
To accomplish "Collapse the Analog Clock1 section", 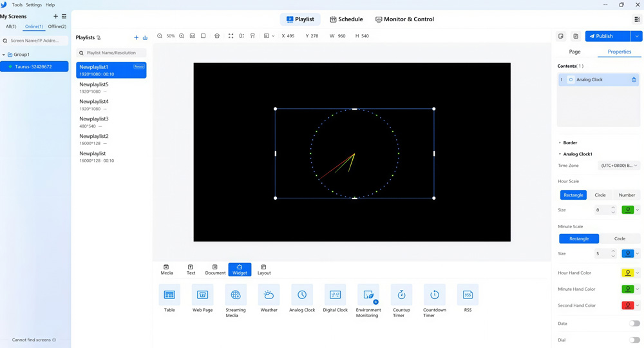I will (560, 154).
